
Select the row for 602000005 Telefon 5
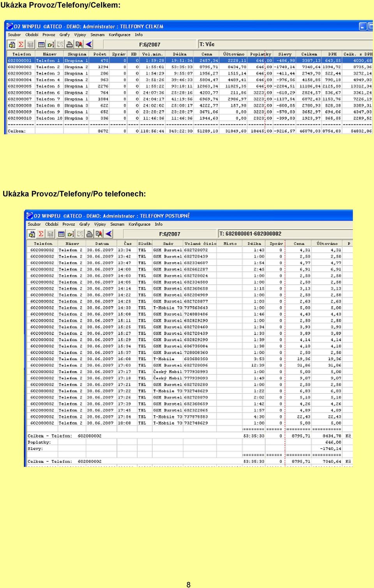(190, 86)
